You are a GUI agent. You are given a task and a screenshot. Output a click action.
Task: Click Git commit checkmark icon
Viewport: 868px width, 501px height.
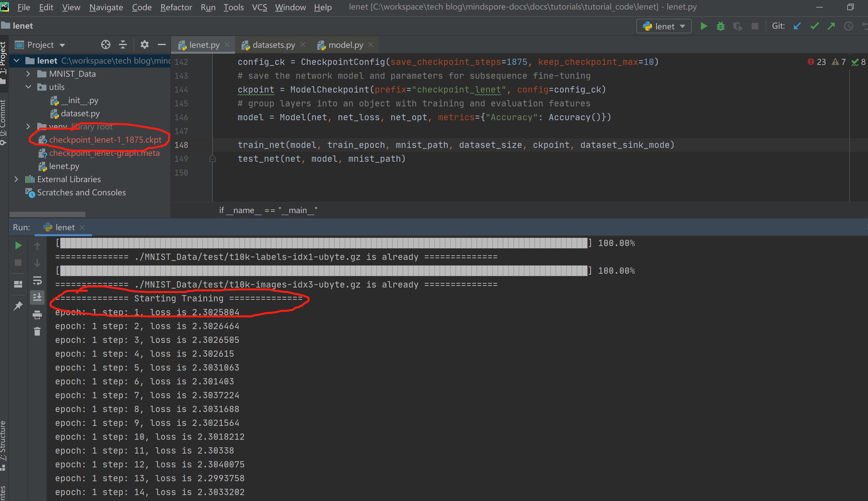[814, 26]
